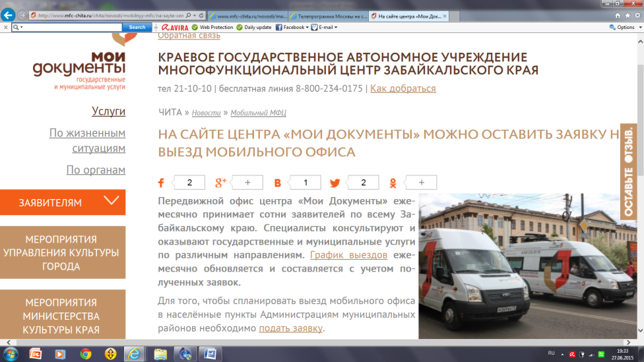Screen dimensions: 644x362
Task: Open Facebook dropdown in Avira toolbar
Action: coord(292,28)
